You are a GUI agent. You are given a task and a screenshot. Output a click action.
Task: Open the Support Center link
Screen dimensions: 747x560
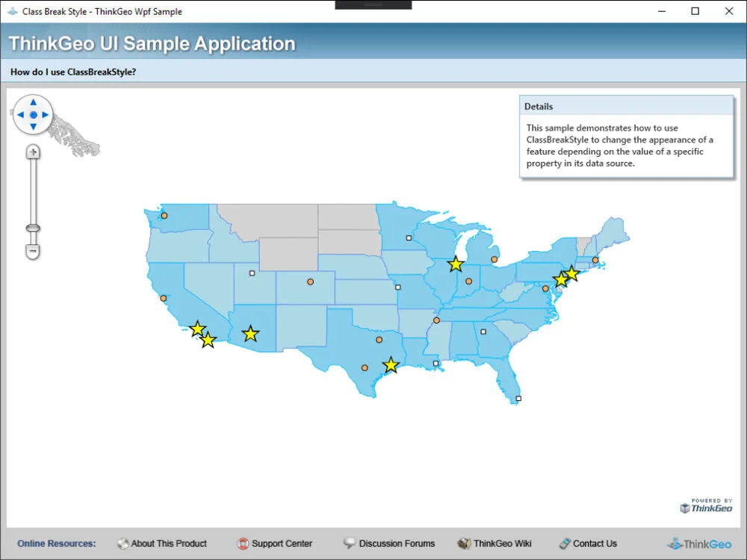coord(275,544)
